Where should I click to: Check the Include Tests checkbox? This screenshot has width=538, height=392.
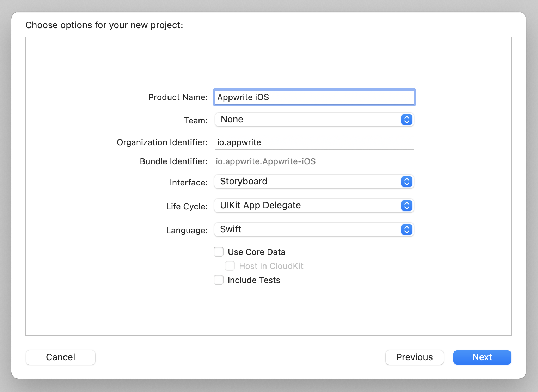click(219, 280)
